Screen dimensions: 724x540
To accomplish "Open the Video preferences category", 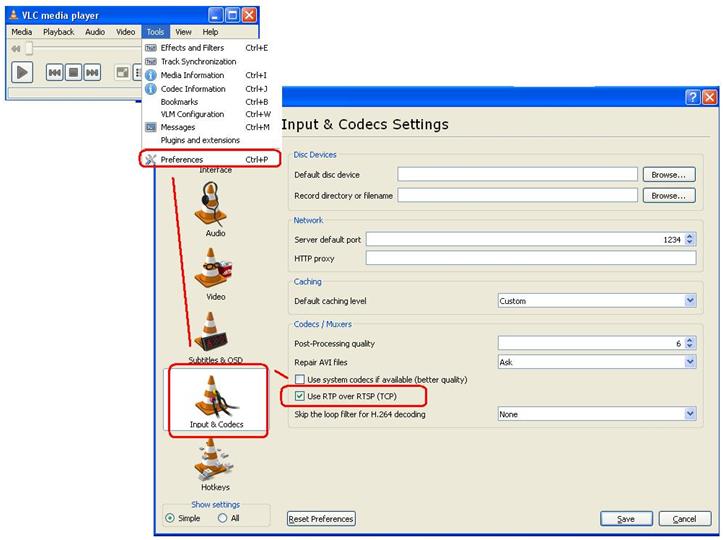I will click(x=213, y=274).
